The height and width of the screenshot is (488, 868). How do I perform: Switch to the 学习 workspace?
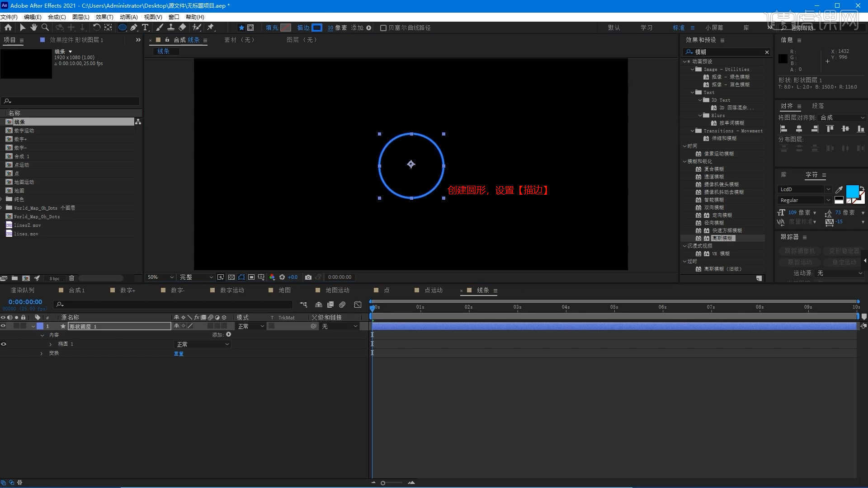pos(646,28)
